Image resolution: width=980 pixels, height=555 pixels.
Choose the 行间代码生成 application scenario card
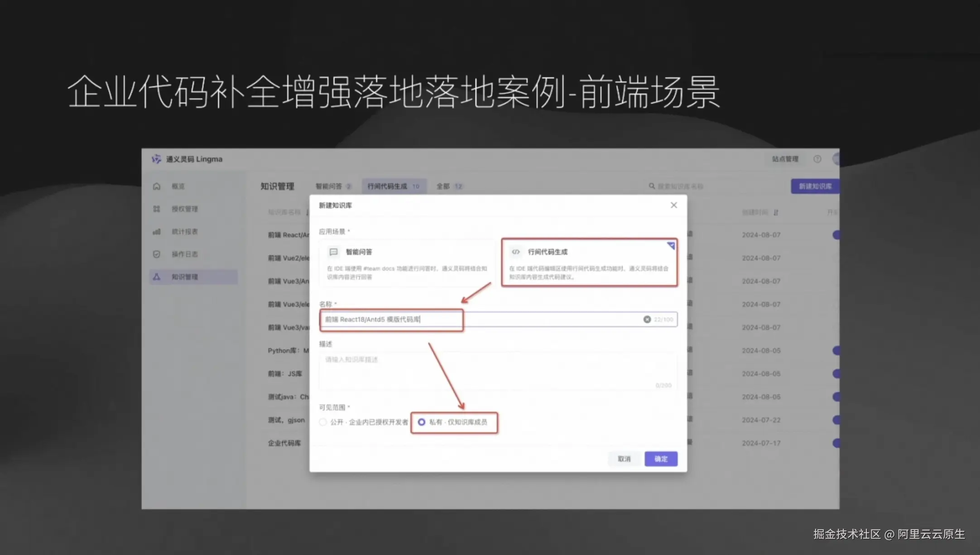[589, 263]
